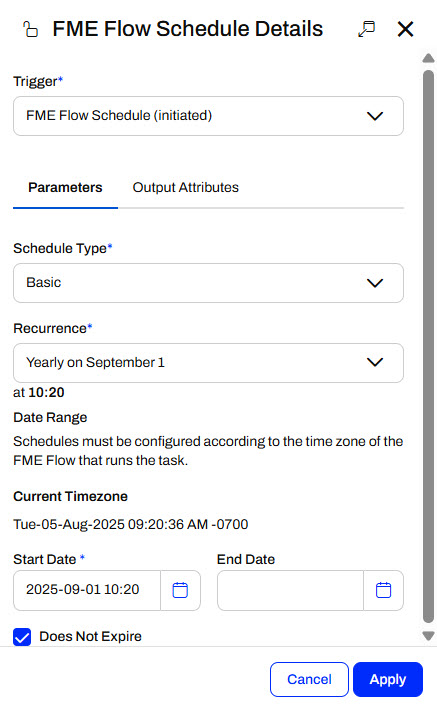Click the 10:20 recurrence time text
This screenshot has height=705, width=437.
(x=46, y=393)
